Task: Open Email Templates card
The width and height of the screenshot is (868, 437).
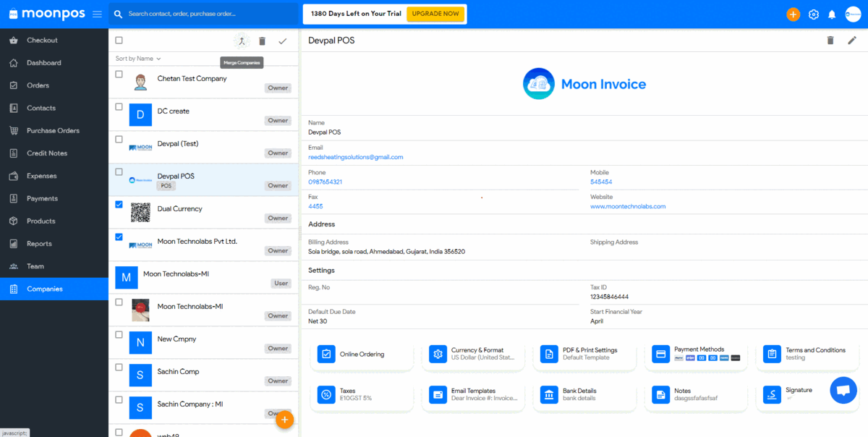Action: tap(473, 394)
